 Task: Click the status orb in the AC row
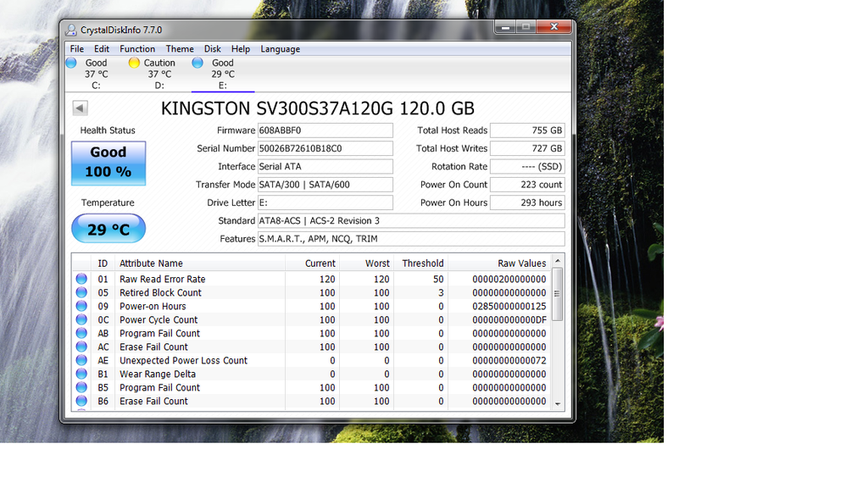tap(81, 347)
